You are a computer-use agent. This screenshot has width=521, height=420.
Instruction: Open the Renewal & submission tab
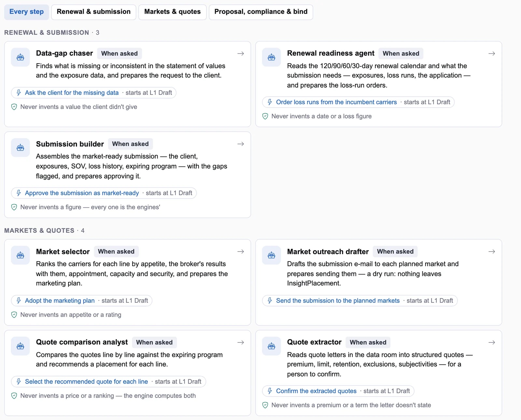click(x=94, y=12)
